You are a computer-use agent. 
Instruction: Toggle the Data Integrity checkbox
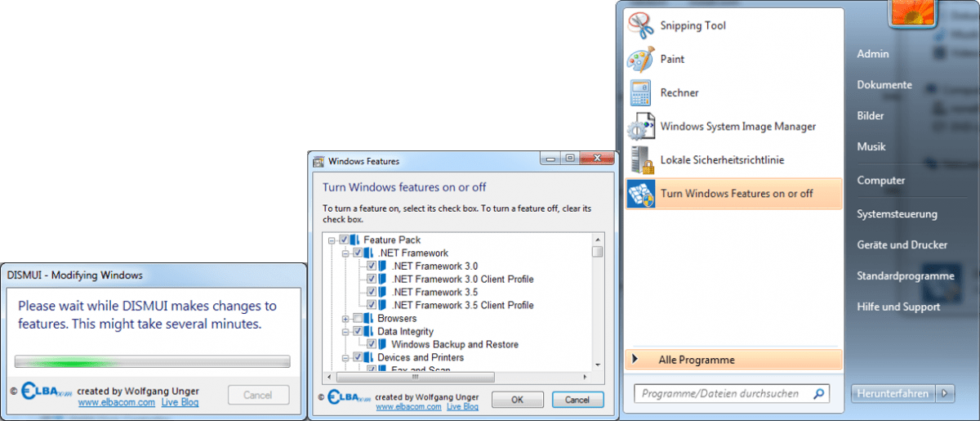358,331
